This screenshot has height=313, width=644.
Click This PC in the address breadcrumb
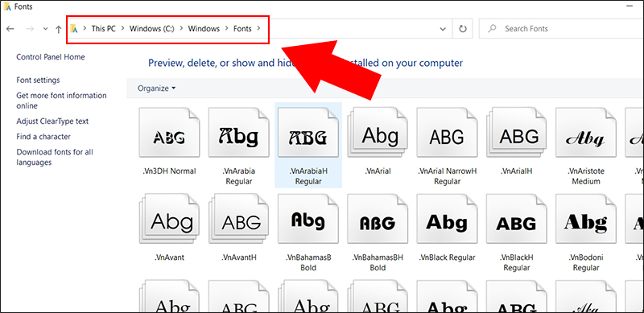(x=104, y=29)
